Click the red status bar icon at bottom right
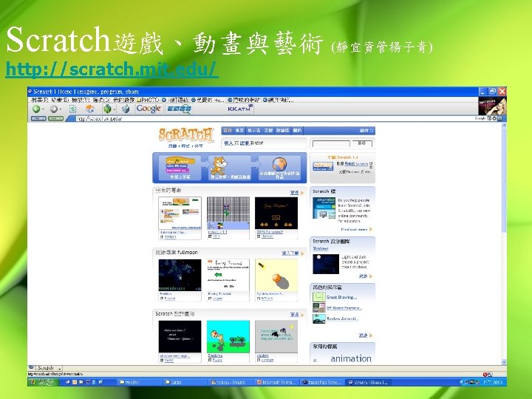Viewport: 532px width, 399px height. (x=485, y=374)
